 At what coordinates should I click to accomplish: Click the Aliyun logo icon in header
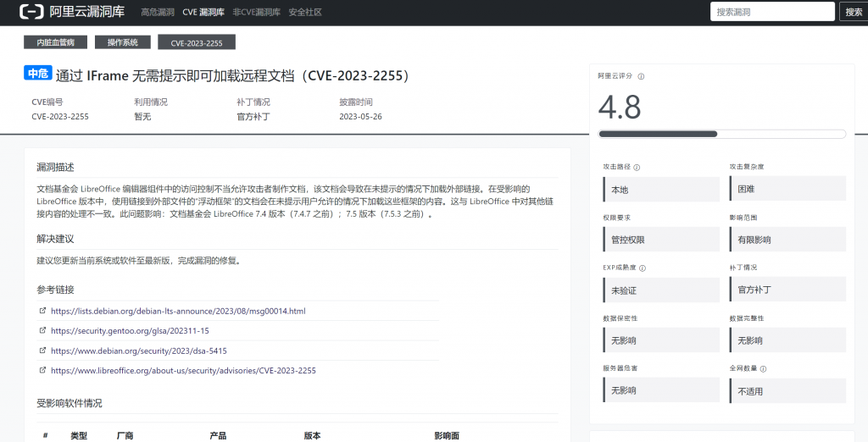[x=31, y=12]
